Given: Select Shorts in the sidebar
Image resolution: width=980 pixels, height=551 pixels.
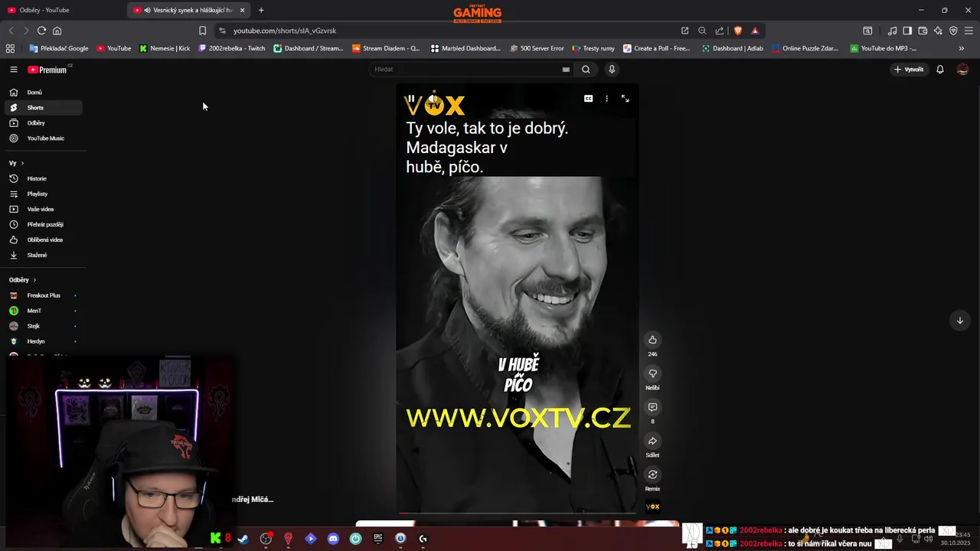Looking at the screenshot, I should point(42,108).
